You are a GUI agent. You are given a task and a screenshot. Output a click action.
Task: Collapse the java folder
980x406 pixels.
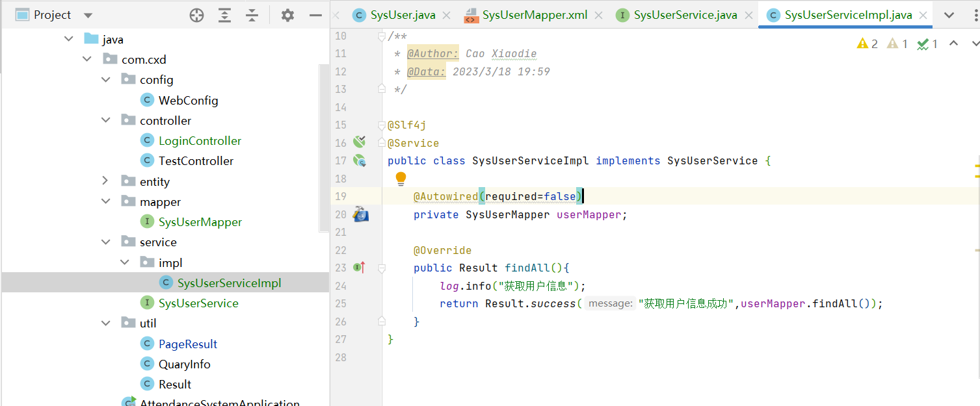pyautogui.click(x=69, y=39)
